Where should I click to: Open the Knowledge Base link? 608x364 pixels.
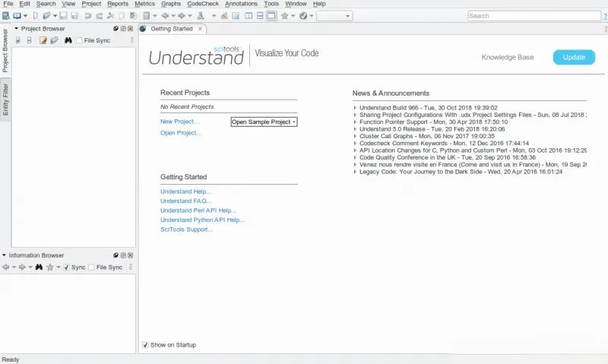(x=508, y=57)
